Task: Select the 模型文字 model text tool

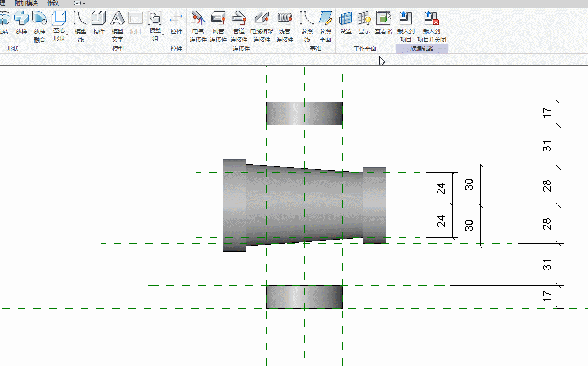Action: pyautogui.click(x=118, y=27)
